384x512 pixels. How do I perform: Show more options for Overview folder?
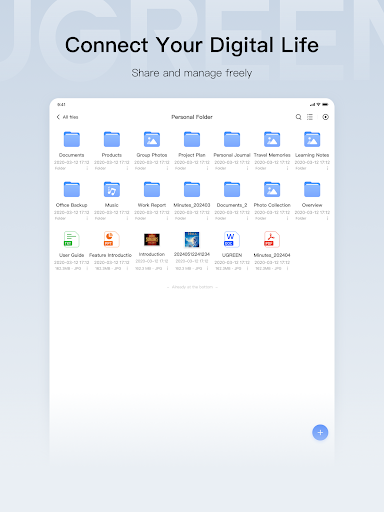[x=327, y=218]
